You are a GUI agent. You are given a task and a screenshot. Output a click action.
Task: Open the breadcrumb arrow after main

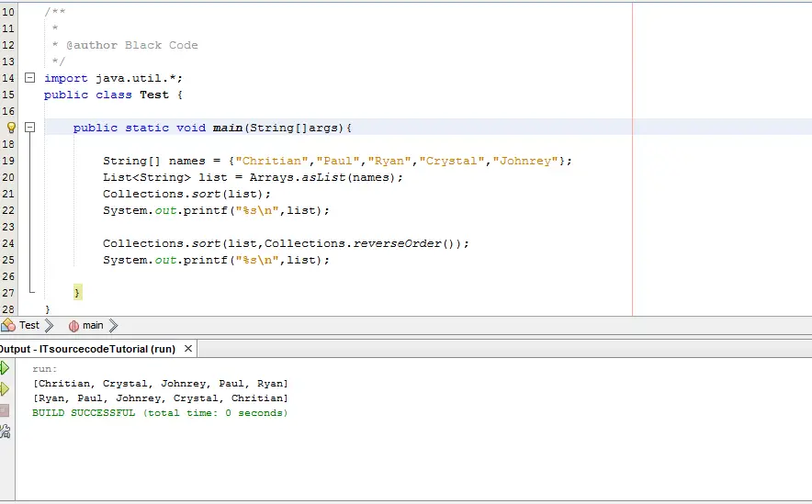(113, 326)
